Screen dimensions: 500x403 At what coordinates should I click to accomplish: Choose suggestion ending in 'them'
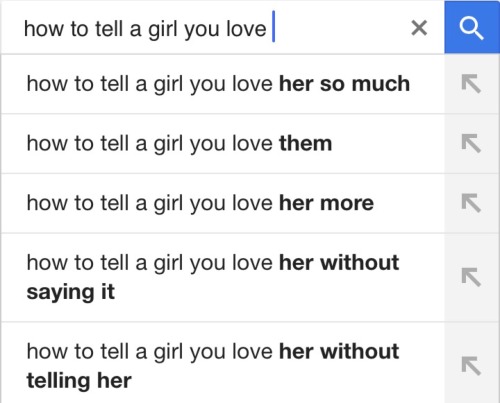(x=223, y=144)
